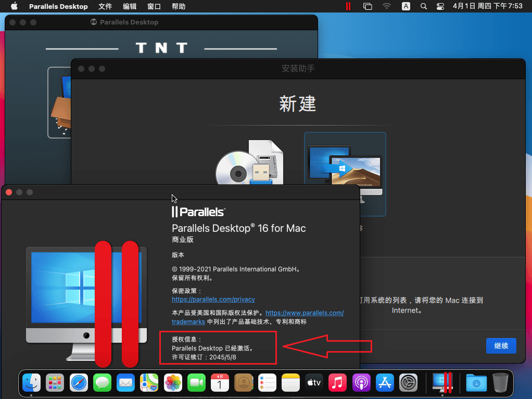Image resolution: width=532 pixels, height=399 pixels.
Task: Open input source menu in menu bar
Action: point(406,6)
